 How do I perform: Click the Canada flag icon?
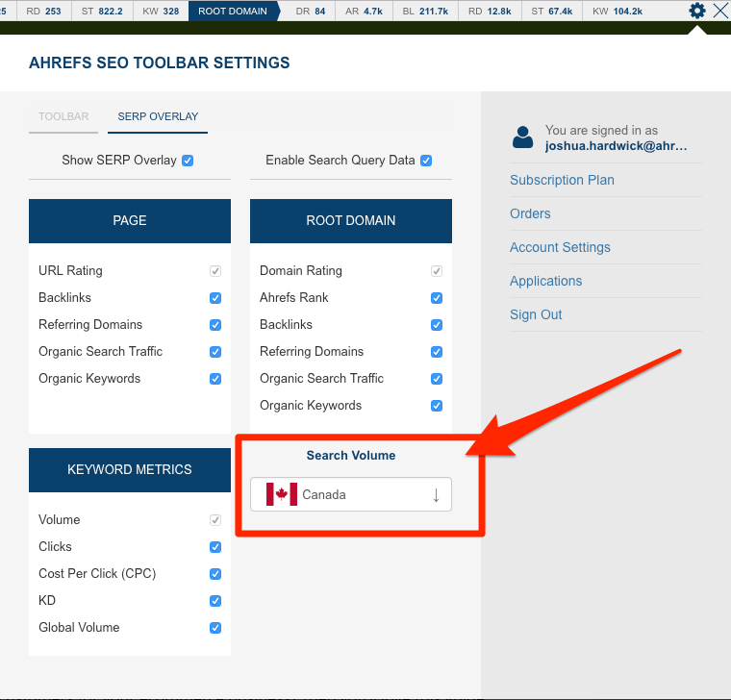[282, 494]
